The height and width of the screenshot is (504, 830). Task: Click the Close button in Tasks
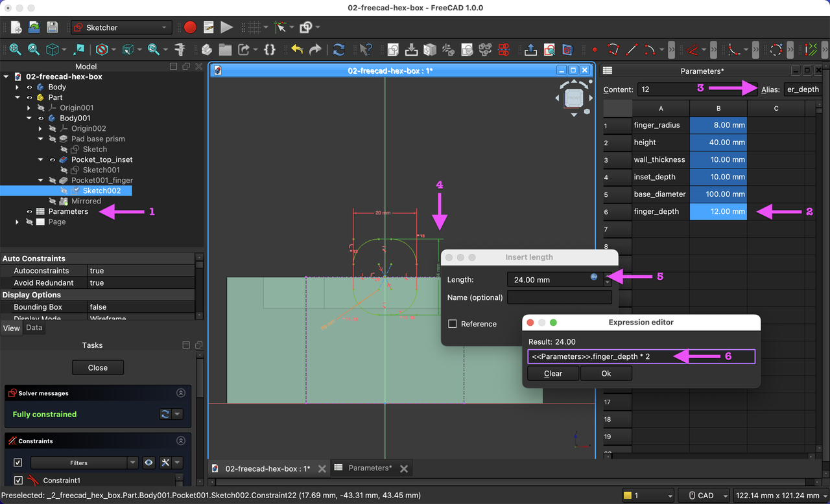tap(98, 367)
